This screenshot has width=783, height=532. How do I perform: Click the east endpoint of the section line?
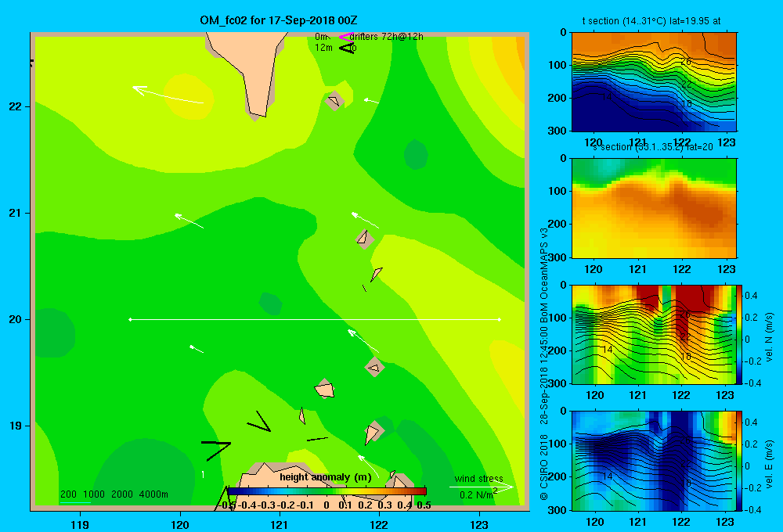500,319
